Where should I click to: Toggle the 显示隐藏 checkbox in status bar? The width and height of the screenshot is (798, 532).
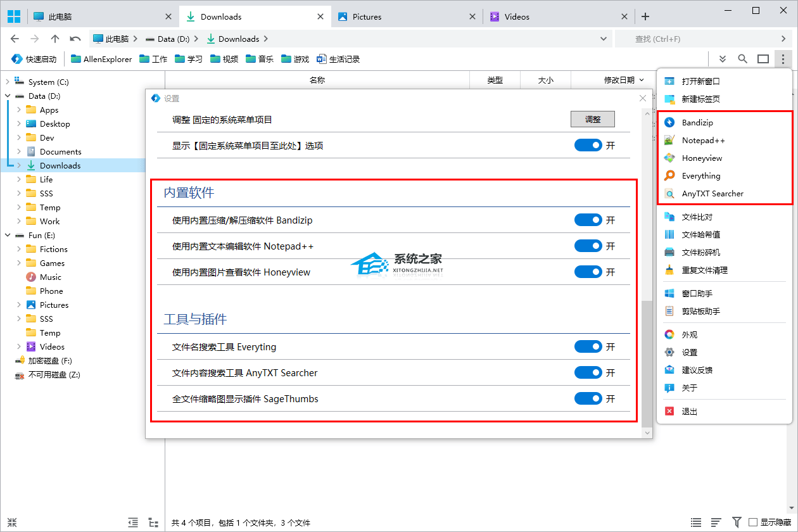pos(753,522)
